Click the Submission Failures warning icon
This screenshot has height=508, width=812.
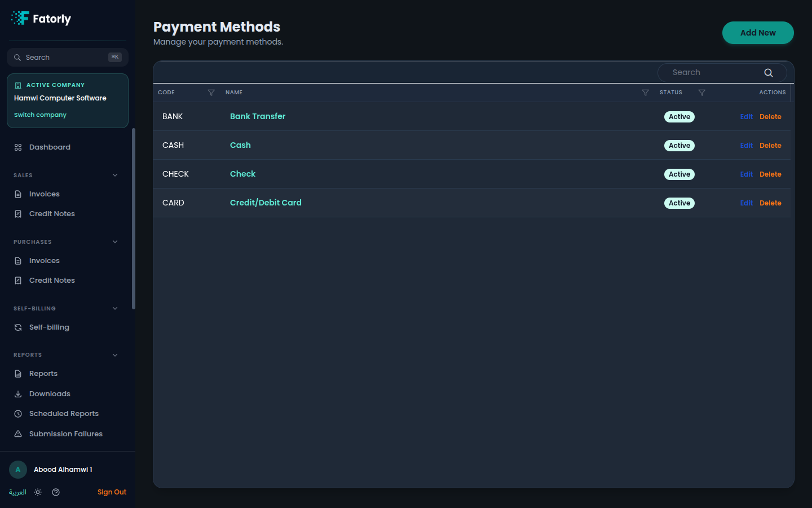click(18, 434)
